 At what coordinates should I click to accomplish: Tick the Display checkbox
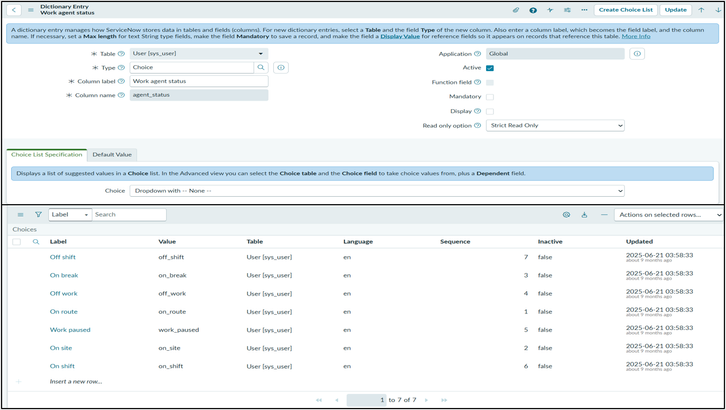point(490,111)
